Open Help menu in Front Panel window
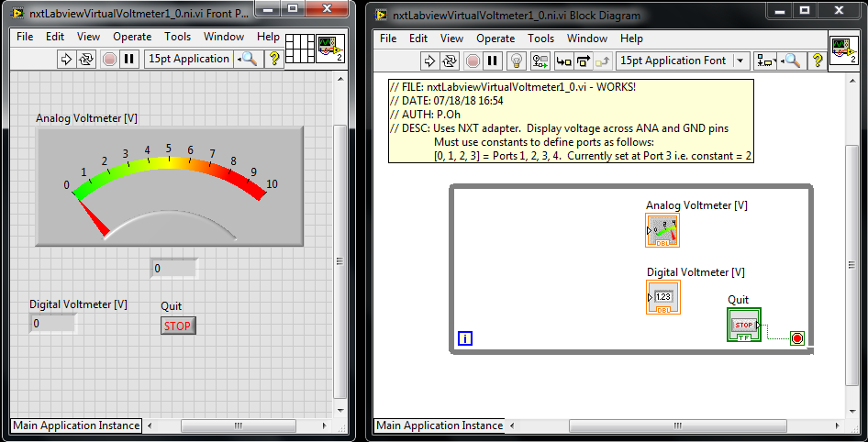This screenshot has height=442, width=868. coord(268,37)
